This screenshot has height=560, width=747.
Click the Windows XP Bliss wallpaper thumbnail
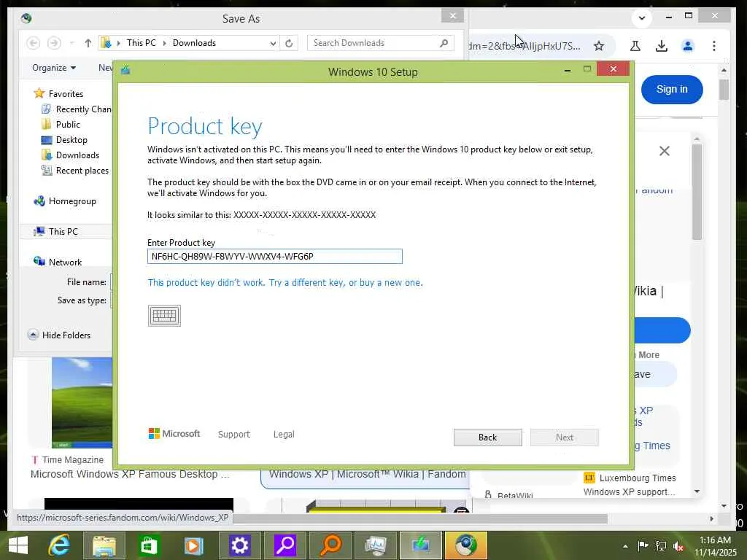(82, 402)
